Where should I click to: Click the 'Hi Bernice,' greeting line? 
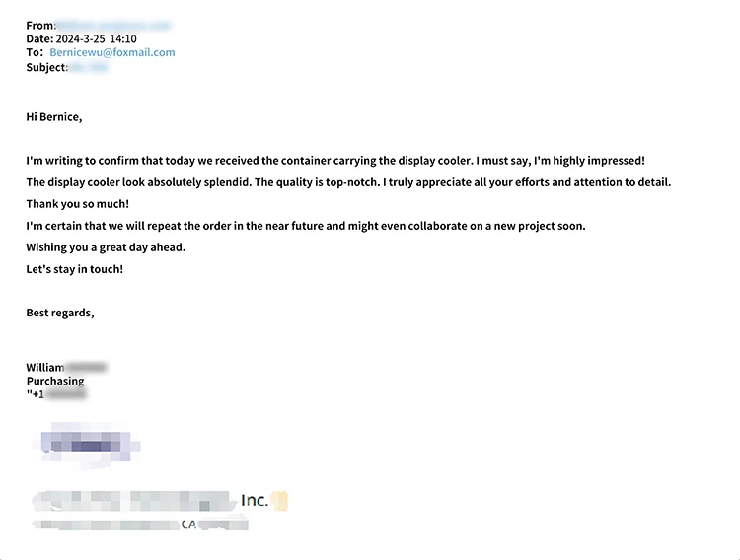[x=54, y=117]
